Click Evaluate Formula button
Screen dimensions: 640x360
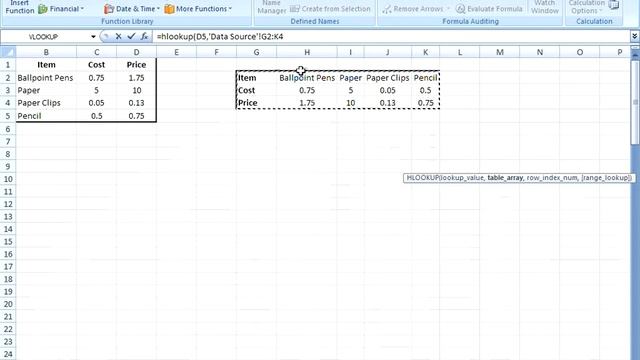489,9
